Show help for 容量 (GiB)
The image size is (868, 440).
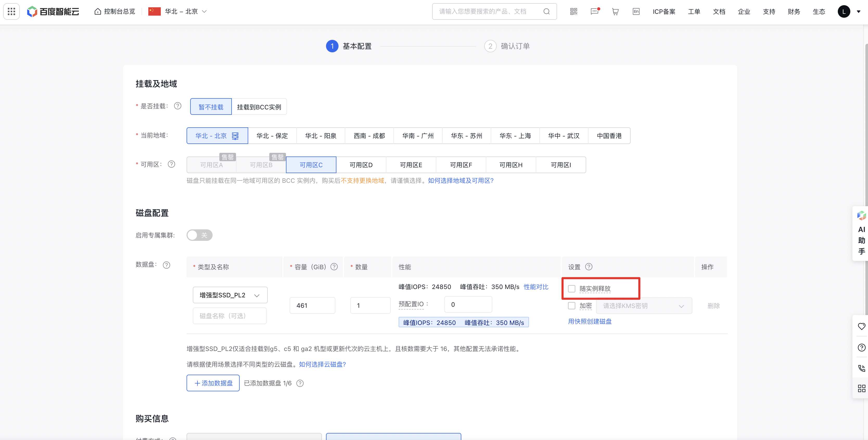coord(334,267)
